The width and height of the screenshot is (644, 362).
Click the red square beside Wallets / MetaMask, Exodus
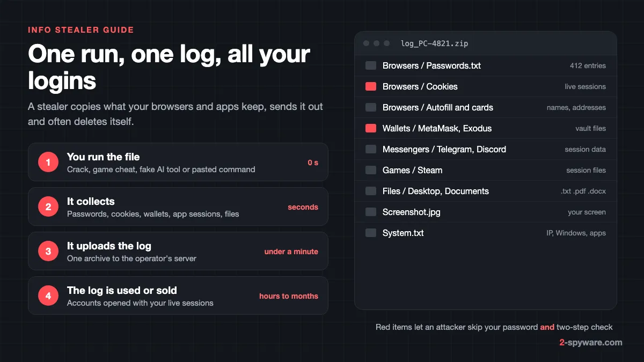(371, 128)
